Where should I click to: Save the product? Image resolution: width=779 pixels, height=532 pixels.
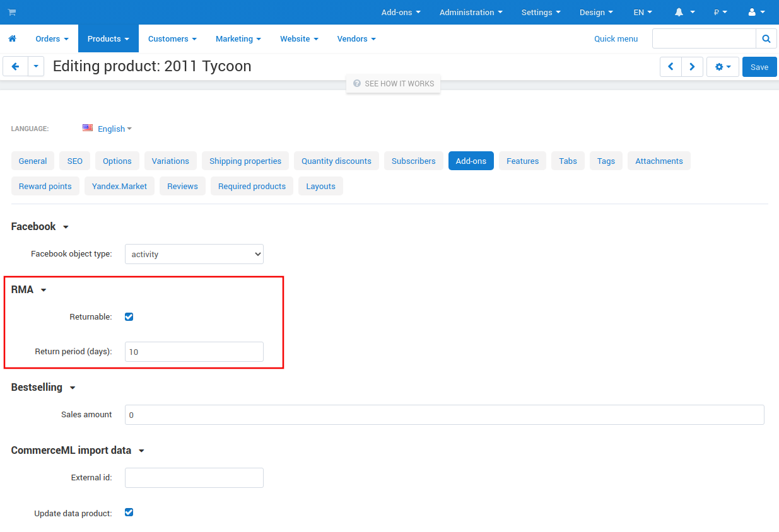click(759, 67)
